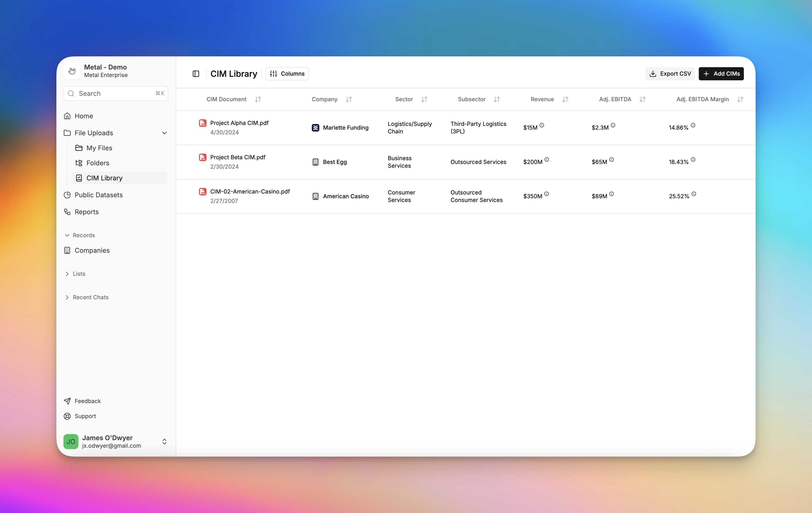Click the Marlette Funding company logo
This screenshot has width=812, height=513.
click(x=315, y=128)
